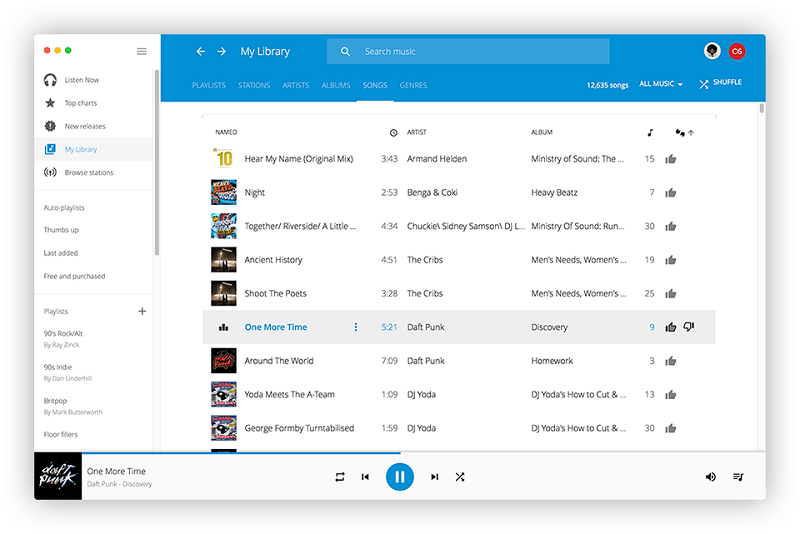The width and height of the screenshot is (800, 534).
Task: Switch to the Albums tab
Action: click(x=336, y=85)
